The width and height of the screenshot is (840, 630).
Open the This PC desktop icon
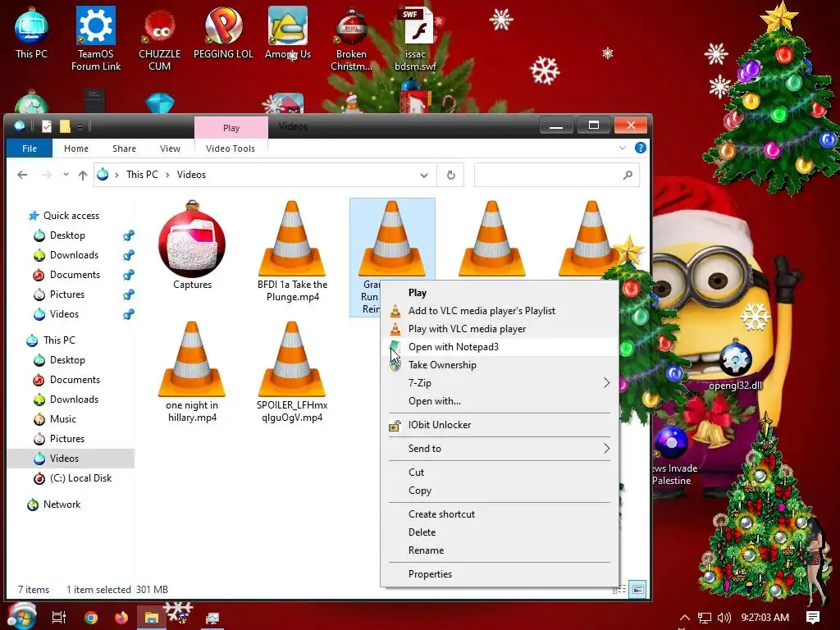(31, 33)
